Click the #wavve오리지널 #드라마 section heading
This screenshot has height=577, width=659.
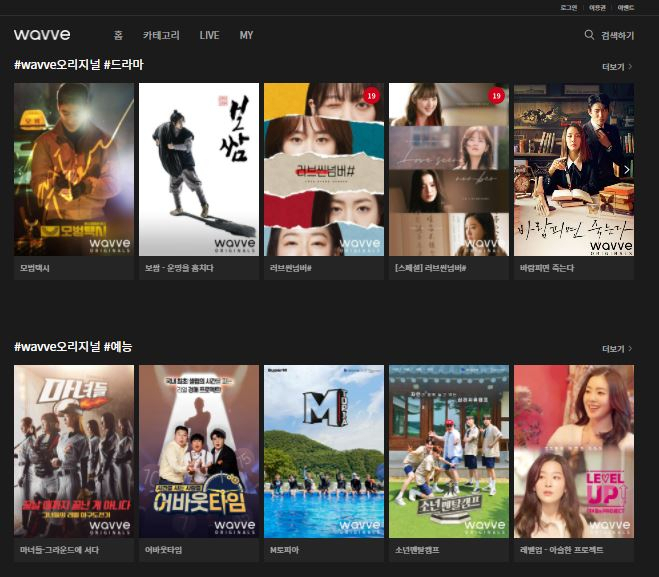[79, 65]
